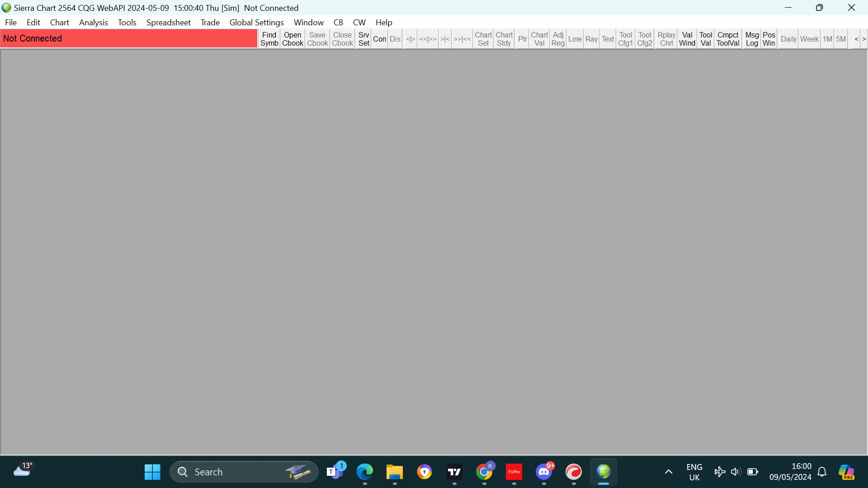
Task: Open Cbook via toolbar button
Action: pos(292,39)
